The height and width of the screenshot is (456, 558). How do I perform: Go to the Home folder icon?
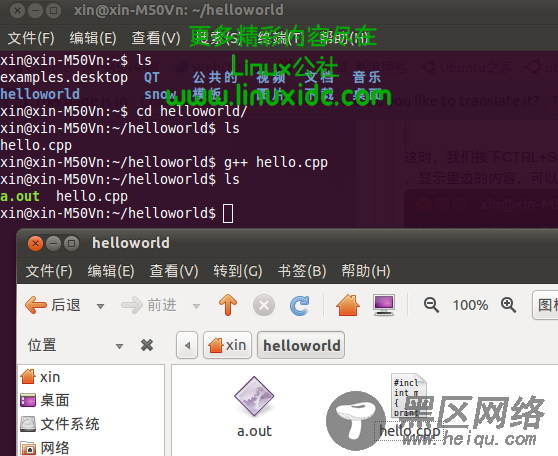click(x=348, y=305)
